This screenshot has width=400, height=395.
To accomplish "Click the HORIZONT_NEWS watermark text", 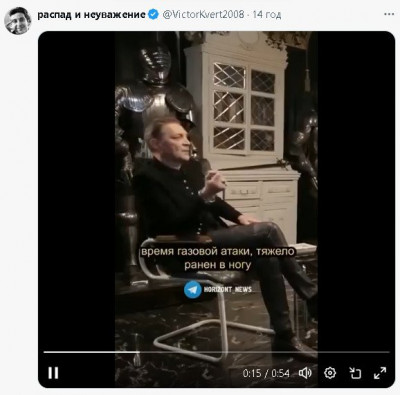I will point(228,289).
